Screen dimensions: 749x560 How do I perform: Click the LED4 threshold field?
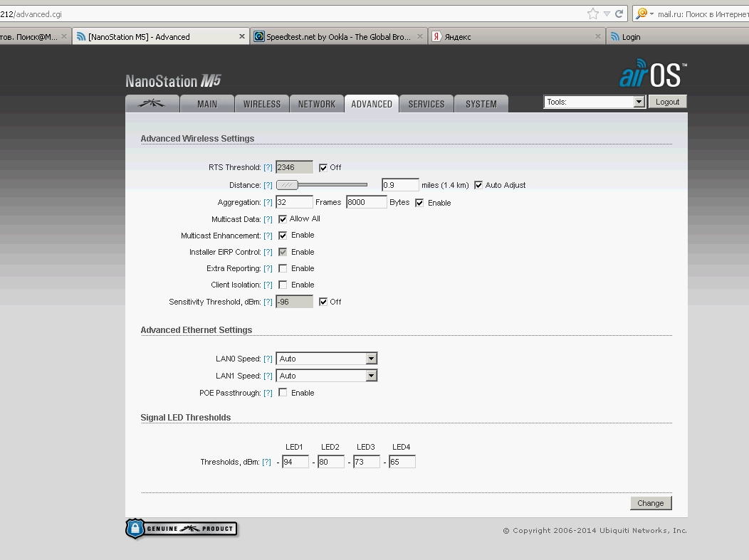[x=402, y=462]
